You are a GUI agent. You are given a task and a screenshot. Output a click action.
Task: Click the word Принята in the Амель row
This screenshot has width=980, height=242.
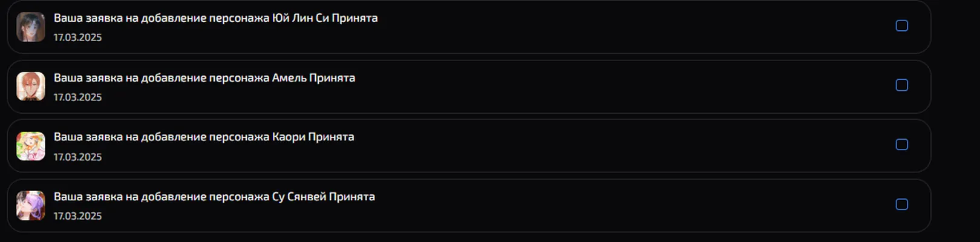332,78
